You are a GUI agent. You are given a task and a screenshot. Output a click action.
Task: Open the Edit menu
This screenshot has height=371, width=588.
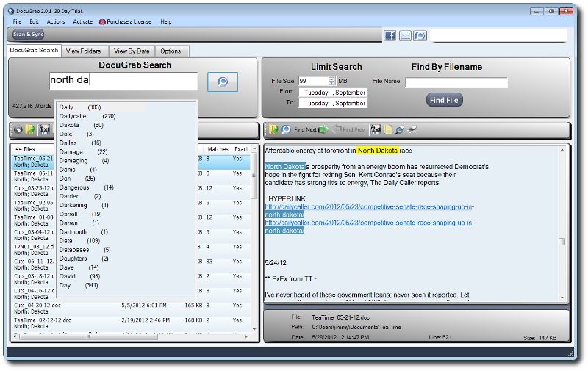(x=34, y=22)
